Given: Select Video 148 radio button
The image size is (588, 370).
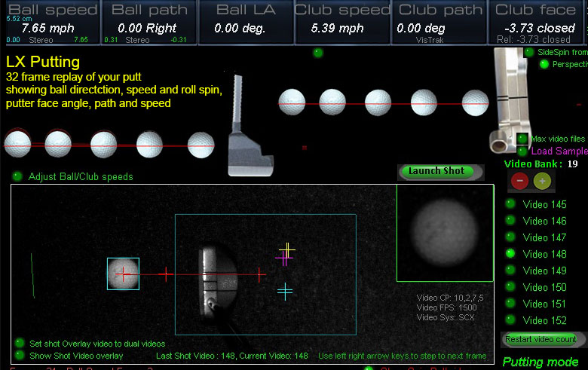Looking at the screenshot, I should click(510, 254).
